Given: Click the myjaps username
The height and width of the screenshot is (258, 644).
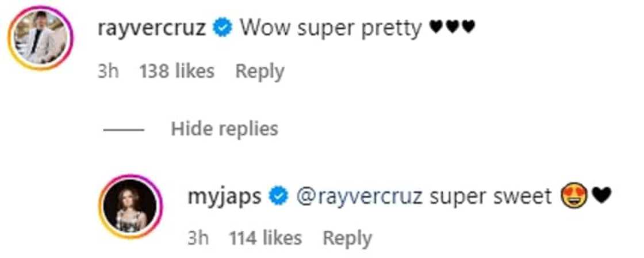Looking at the screenshot, I should coord(225,196).
